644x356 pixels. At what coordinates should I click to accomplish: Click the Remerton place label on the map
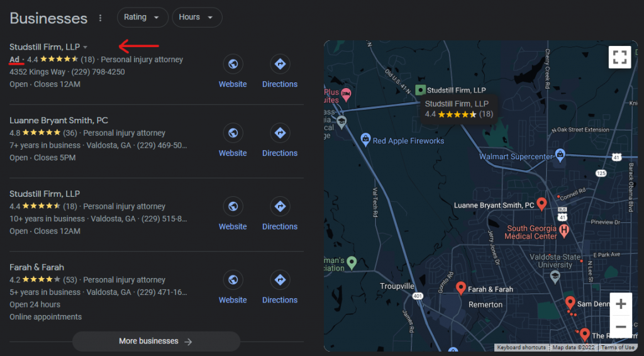(486, 304)
